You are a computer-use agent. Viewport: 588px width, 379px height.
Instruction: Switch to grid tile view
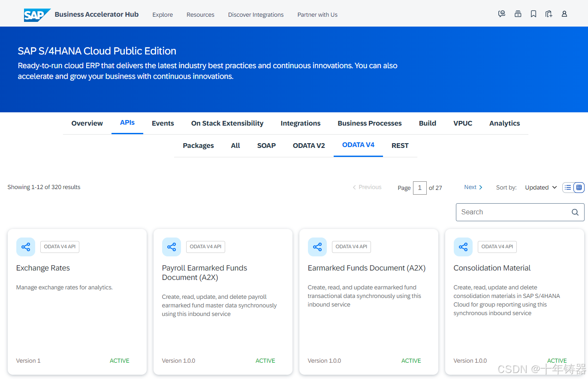[x=579, y=187]
